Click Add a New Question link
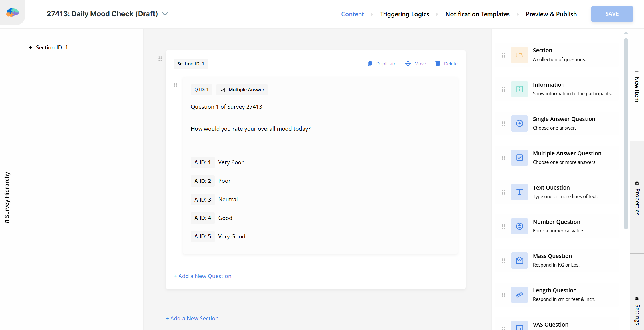The height and width of the screenshot is (330, 644). coord(202,276)
